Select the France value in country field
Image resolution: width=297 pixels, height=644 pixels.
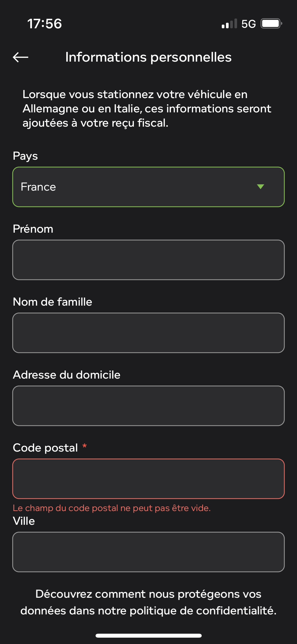38,187
